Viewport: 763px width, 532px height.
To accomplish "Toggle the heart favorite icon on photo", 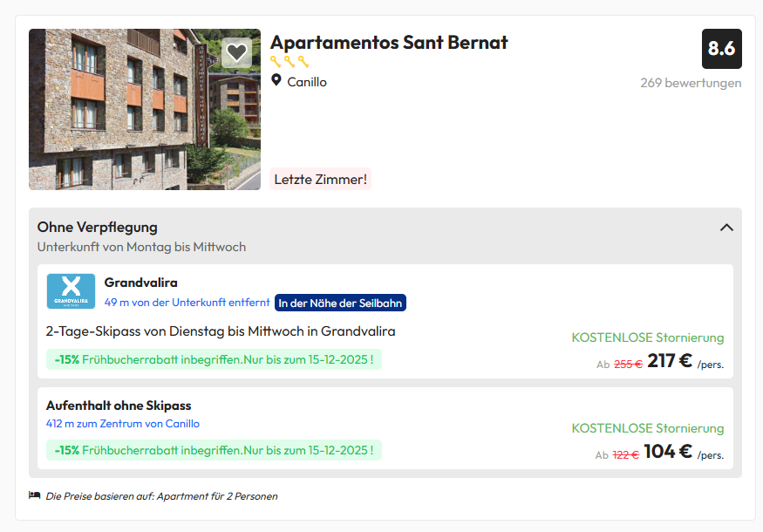I will pyautogui.click(x=236, y=52).
